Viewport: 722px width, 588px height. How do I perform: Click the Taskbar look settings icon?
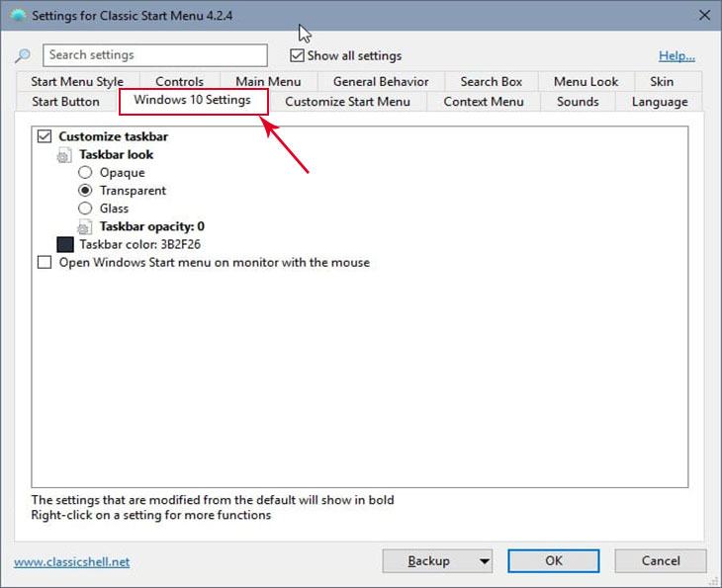click(64, 155)
